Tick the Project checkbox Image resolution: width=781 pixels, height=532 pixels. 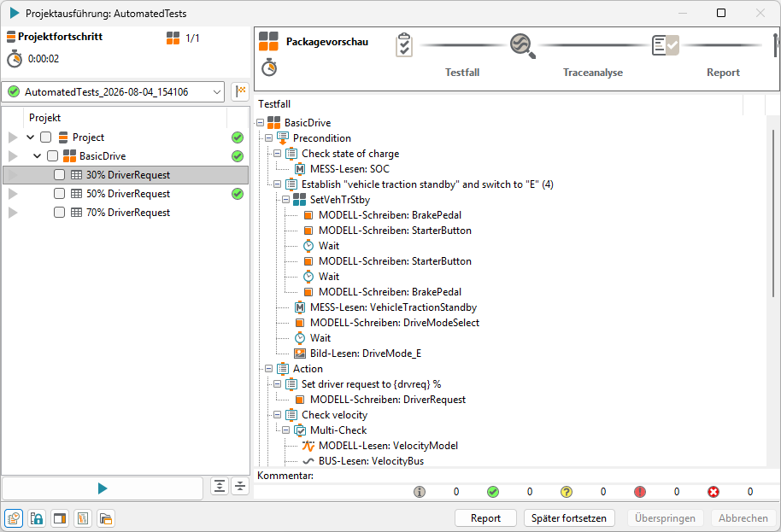(x=46, y=137)
